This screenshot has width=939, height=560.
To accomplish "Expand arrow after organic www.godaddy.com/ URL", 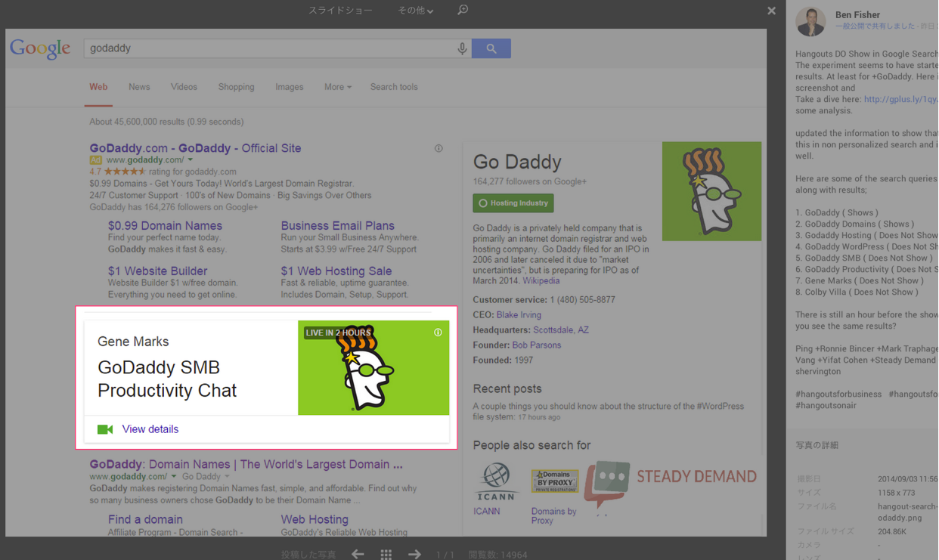I will coord(174,477).
